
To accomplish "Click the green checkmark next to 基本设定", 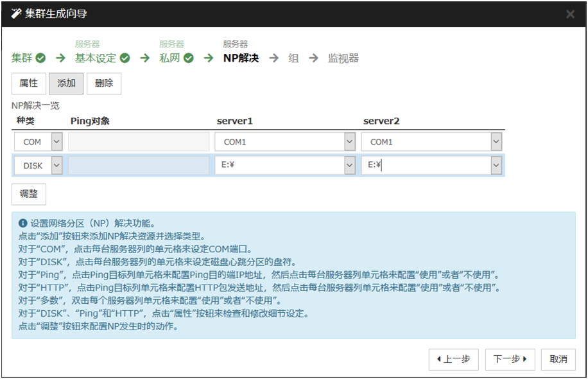I will tap(125, 58).
